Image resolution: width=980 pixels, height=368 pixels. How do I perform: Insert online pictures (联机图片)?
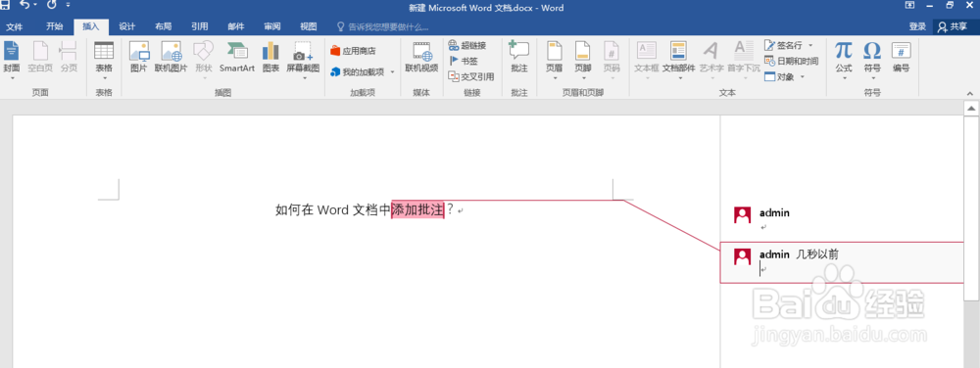click(171, 57)
